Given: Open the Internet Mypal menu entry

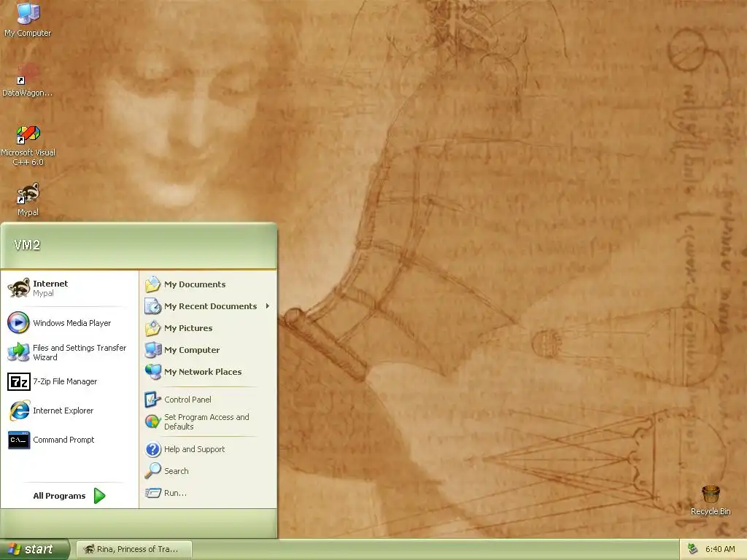Looking at the screenshot, I should [69, 288].
